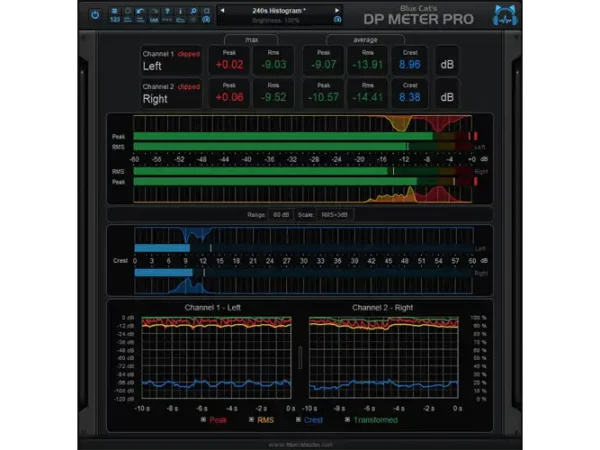Open the website link in footer
This screenshot has height=450, width=600.
click(x=300, y=445)
